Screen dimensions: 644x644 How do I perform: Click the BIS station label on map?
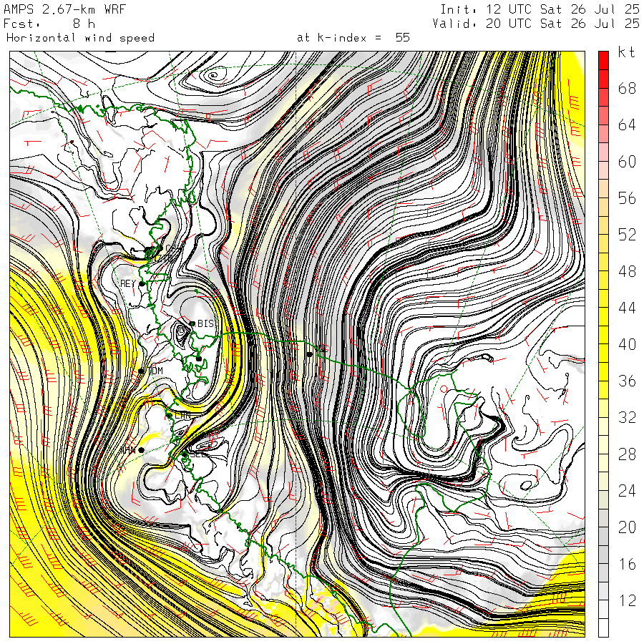(206, 323)
